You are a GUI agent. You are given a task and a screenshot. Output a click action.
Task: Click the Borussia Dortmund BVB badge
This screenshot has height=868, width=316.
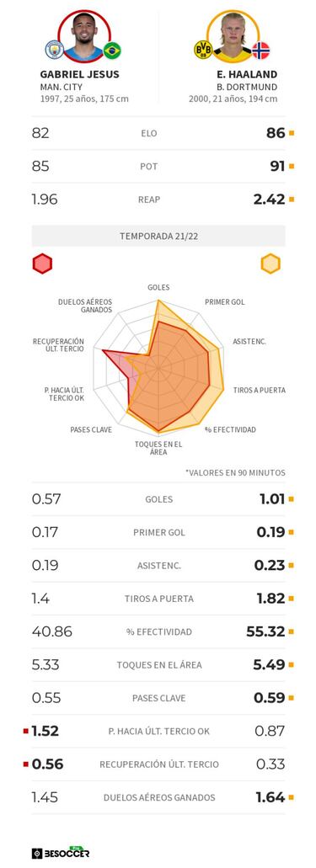pyautogui.click(x=203, y=51)
